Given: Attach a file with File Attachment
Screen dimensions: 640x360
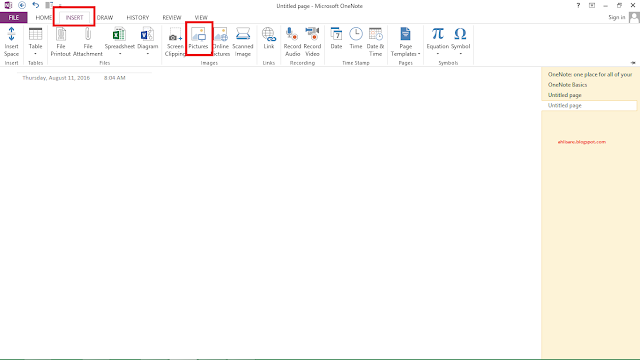Looking at the screenshot, I should coord(88,42).
